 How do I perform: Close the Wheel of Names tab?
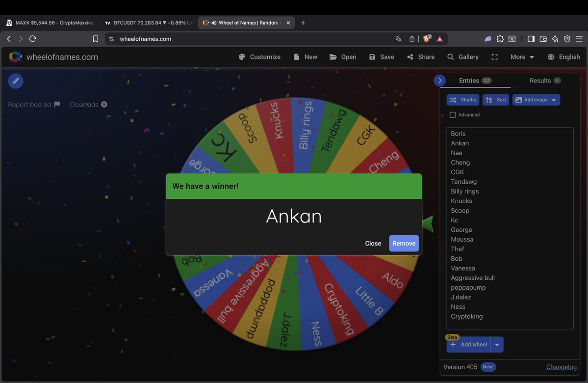point(288,23)
